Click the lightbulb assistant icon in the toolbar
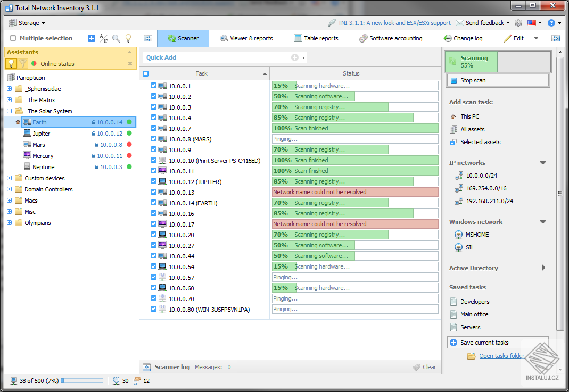The width and height of the screenshot is (569, 392). 128,38
